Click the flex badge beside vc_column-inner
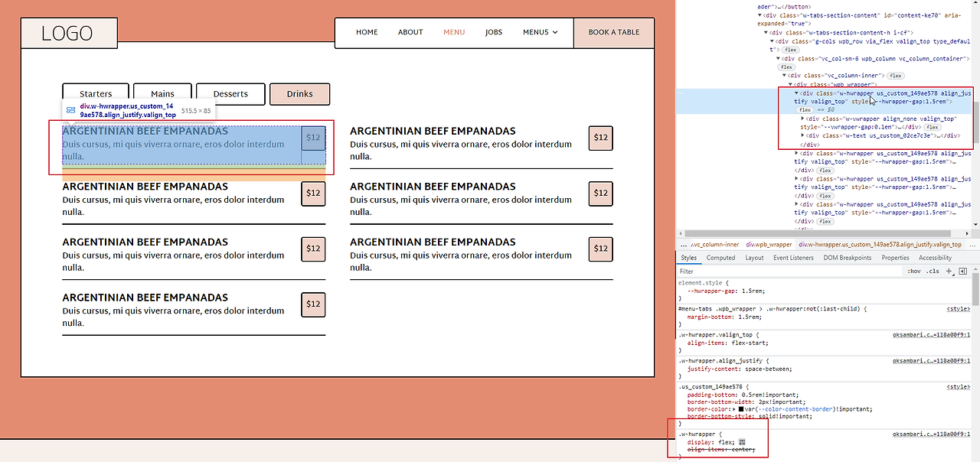This screenshot has width=980, height=462. point(896,76)
